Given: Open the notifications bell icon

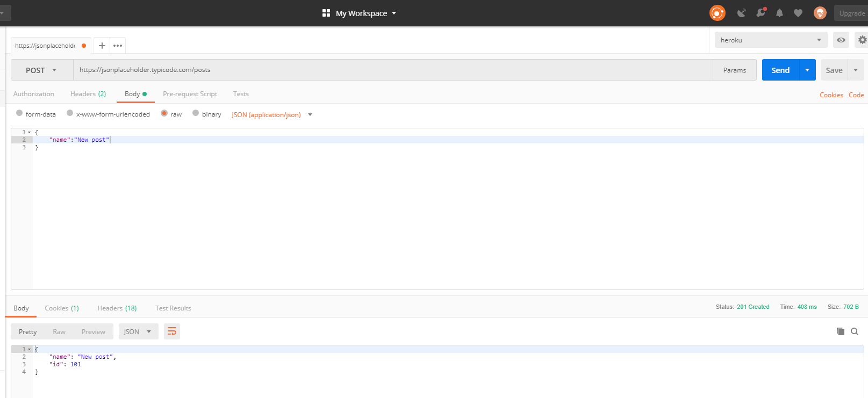Looking at the screenshot, I should point(779,13).
